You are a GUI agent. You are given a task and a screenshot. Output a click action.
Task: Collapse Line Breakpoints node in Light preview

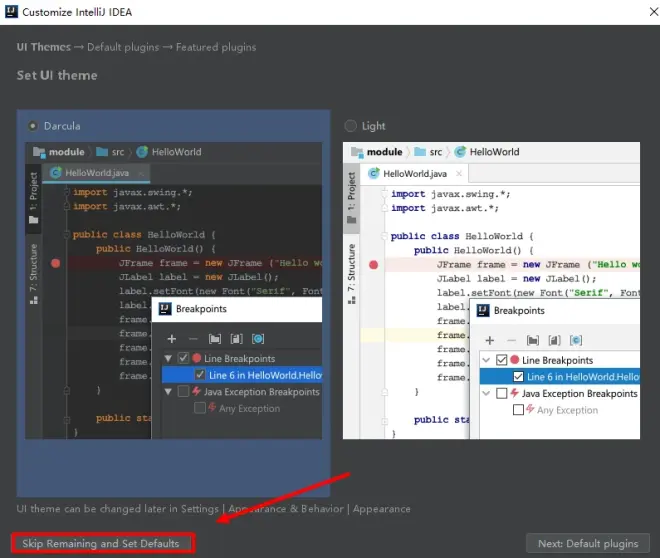[x=486, y=360]
